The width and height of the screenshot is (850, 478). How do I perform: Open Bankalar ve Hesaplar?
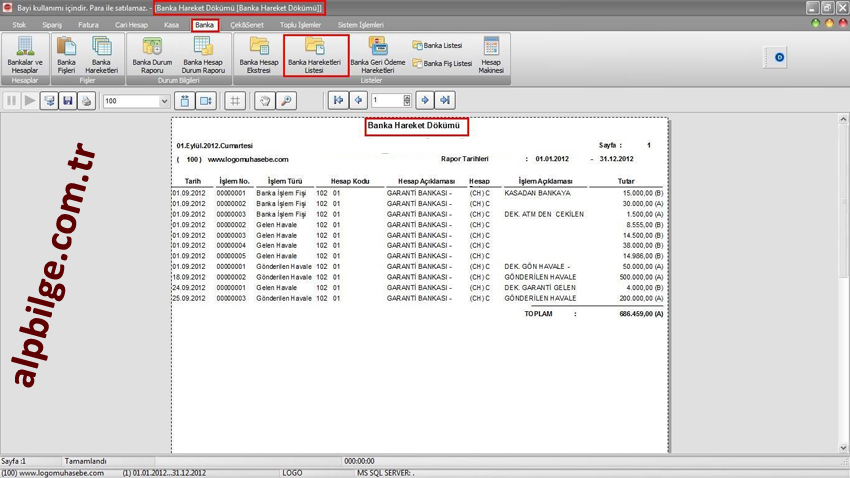coord(25,55)
